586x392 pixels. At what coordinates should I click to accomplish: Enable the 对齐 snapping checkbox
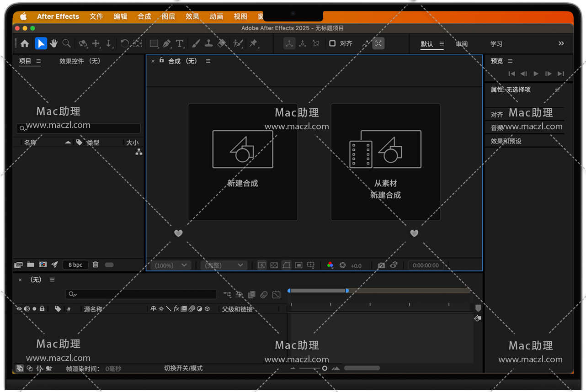coord(332,43)
